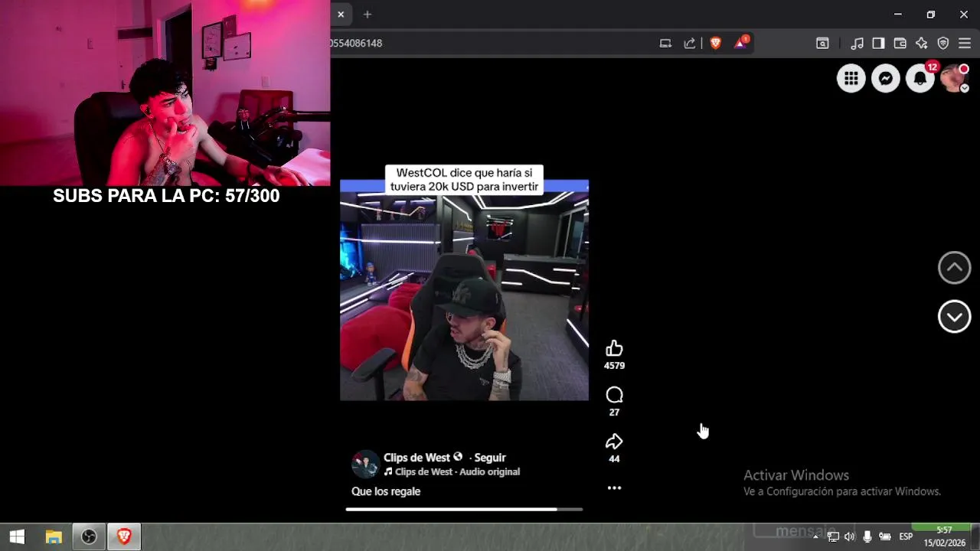980x551 pixels.
Task: Open a new browser tab with plus button
Action: (367, 15)
